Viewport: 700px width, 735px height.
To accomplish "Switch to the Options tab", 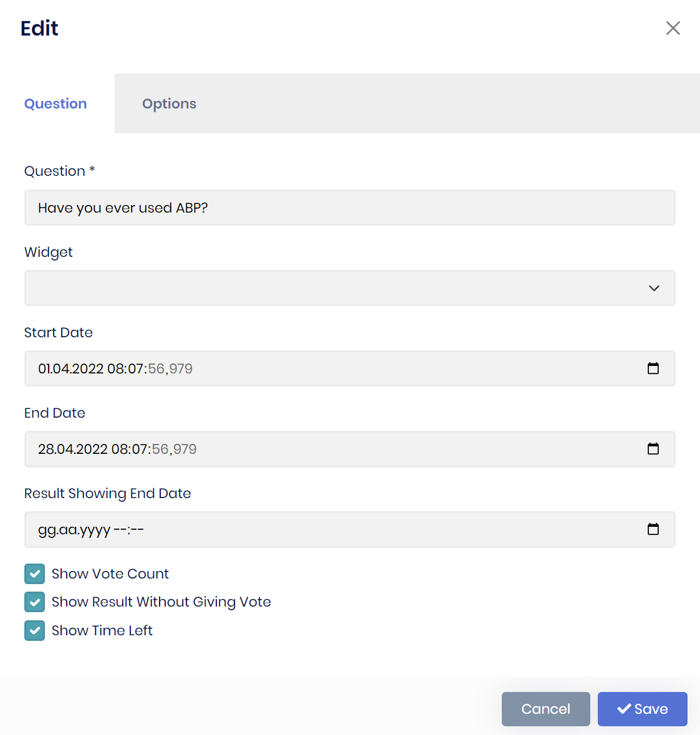I will [169, 103].
